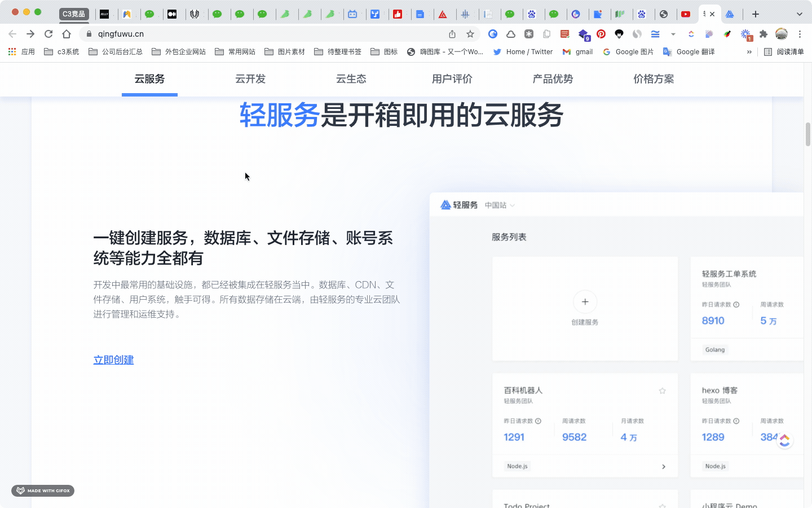Image resolution: width=812 pixels, height=508 pixels.
Task: Click the asterisk extension icon
Action: coord(529,34)
